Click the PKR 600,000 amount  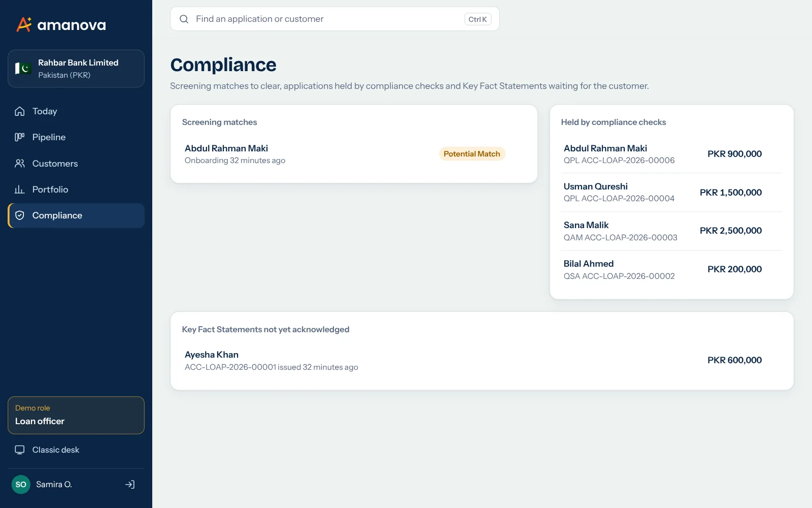point(734,360)
